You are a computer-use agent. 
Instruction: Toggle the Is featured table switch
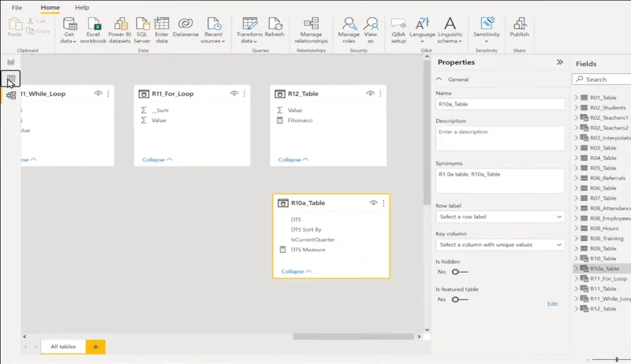[460, 299]
